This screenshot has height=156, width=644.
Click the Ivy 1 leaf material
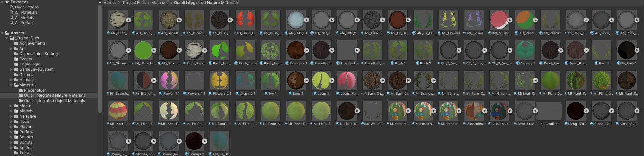pos(270,80)
